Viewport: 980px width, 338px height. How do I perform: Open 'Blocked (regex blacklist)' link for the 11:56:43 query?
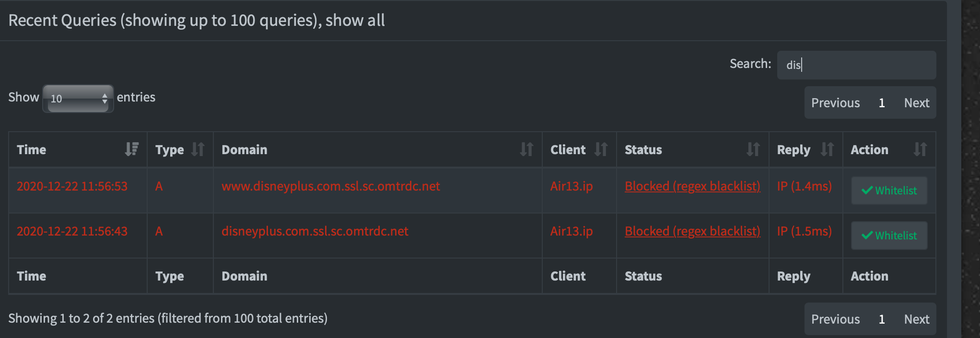click(x=692, y=231)
